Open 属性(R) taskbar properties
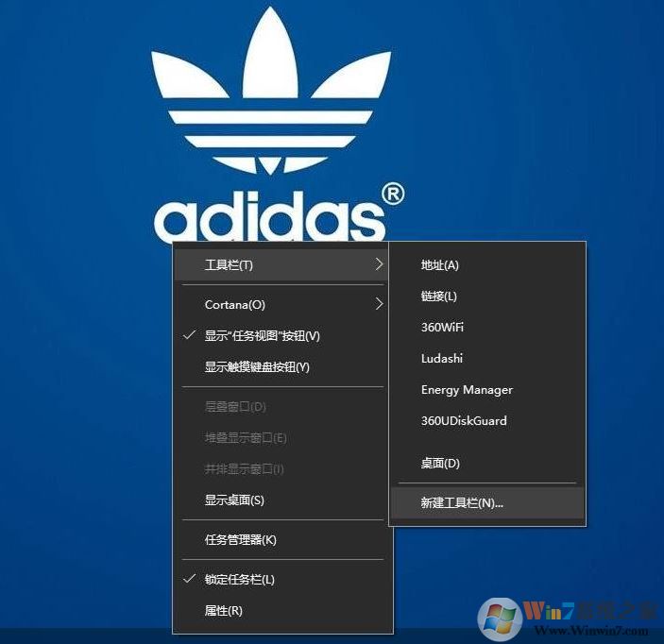 tap(281, 611)
